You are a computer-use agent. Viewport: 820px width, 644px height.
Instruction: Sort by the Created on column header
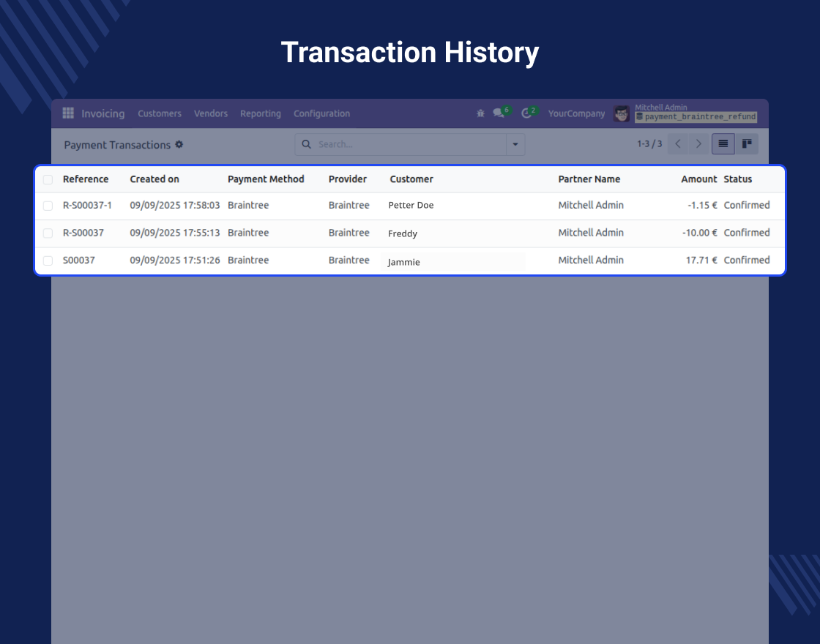[154, 179]
